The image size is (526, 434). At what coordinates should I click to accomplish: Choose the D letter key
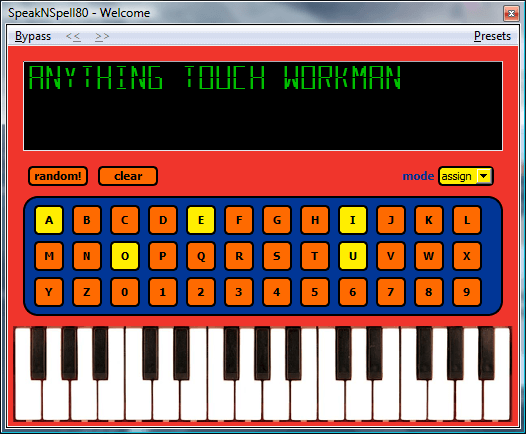[163, 220]
